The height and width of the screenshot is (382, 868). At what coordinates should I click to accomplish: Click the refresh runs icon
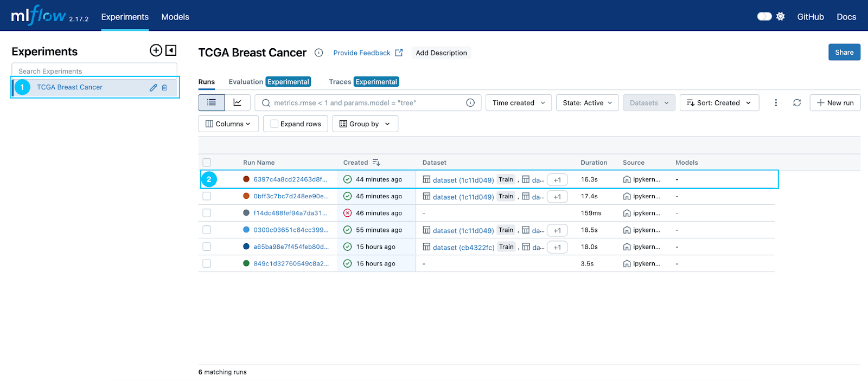[x=797, y=103]
